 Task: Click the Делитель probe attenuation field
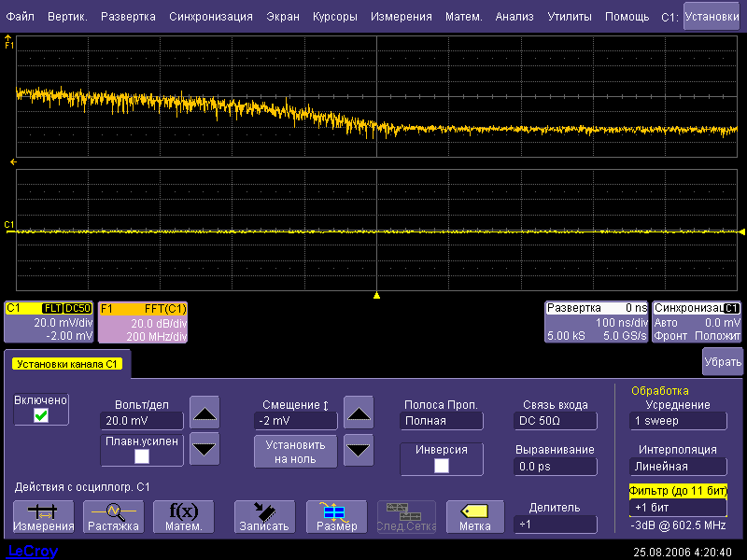coord(555,525)
